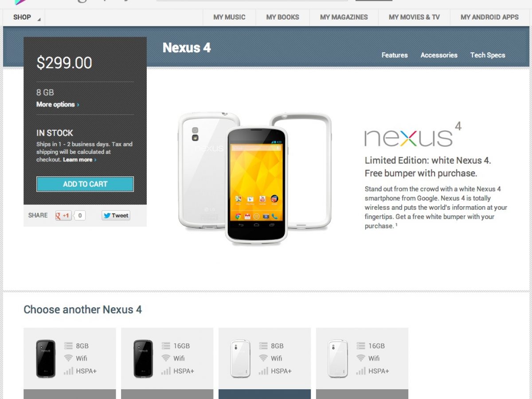Open the Features section link
This screenshot has height=399, width=532.
pos(395,55)
